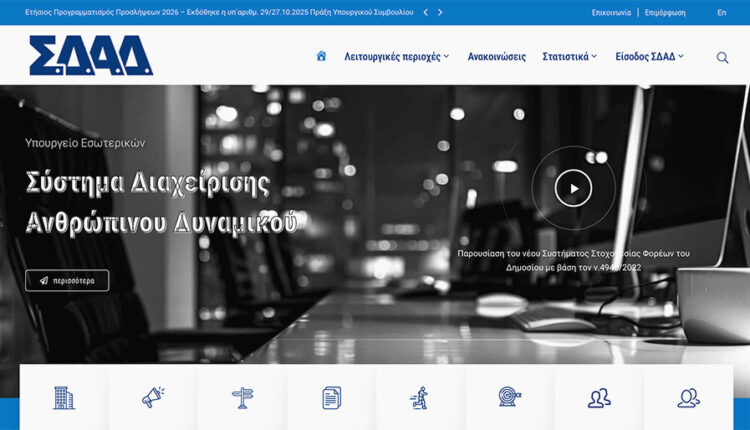Select the megaphone announcements icon tile

tap(153, 397)
